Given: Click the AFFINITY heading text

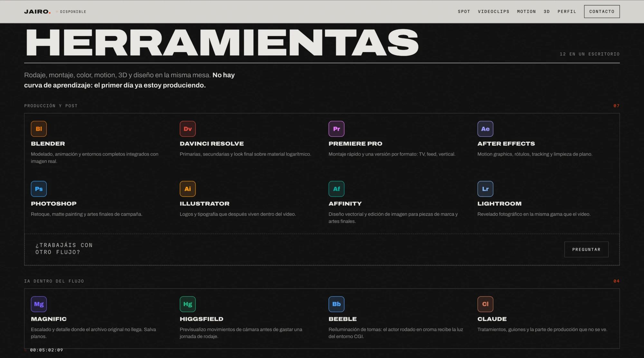Looking at the screenshot, I should [345, 204].
